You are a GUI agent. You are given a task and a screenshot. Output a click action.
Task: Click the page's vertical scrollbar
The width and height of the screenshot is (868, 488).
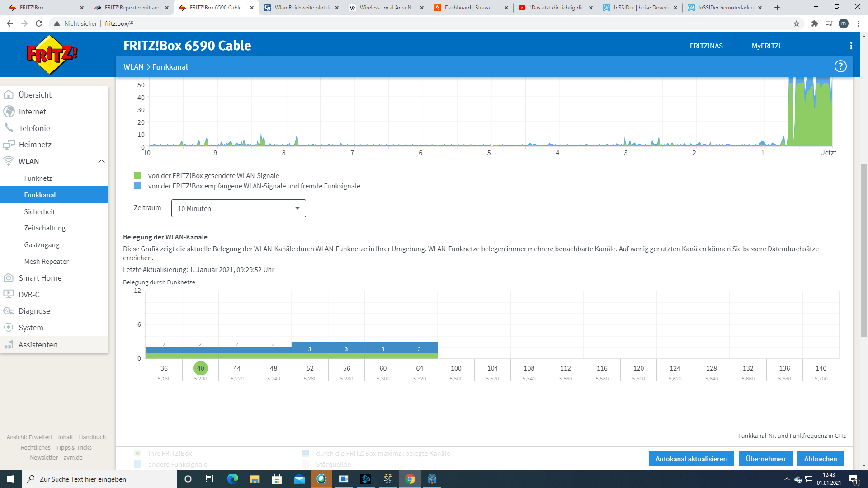(864, 250)
